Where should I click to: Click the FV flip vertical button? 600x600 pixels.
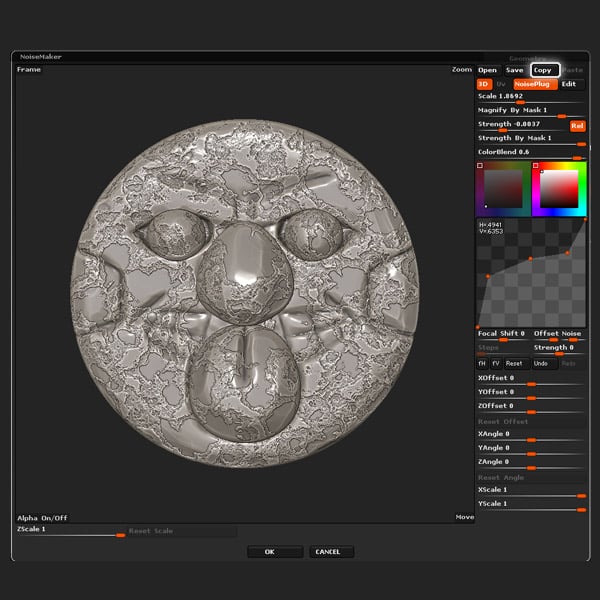point(495,364)
